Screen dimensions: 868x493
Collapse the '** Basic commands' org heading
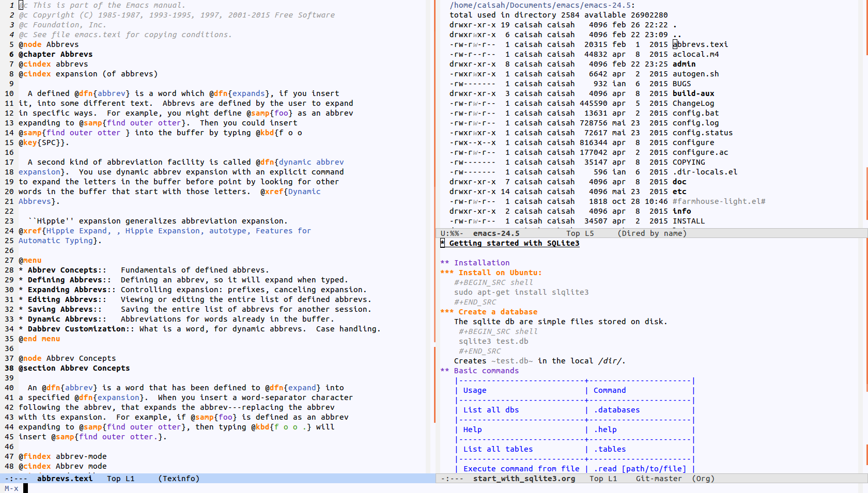[x=479, y=371]
